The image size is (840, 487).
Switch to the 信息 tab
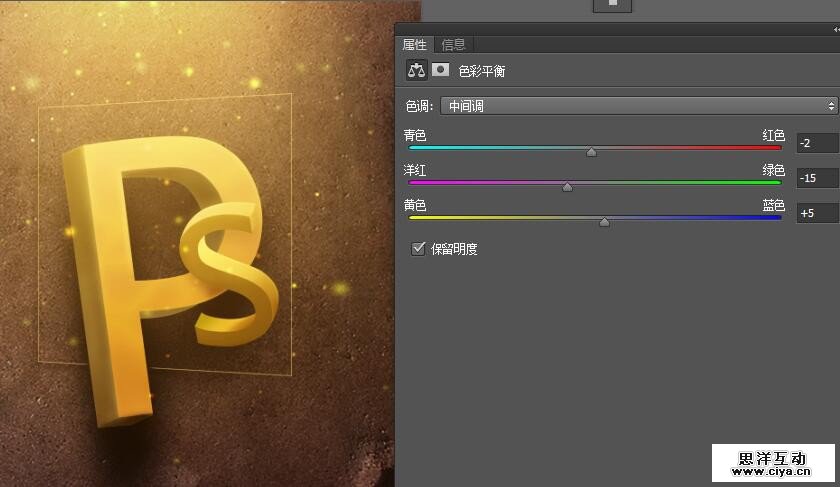pos(453,44)
